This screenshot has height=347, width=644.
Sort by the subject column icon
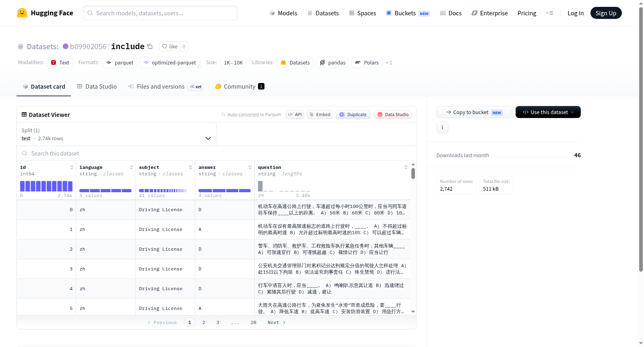(190, 167)
